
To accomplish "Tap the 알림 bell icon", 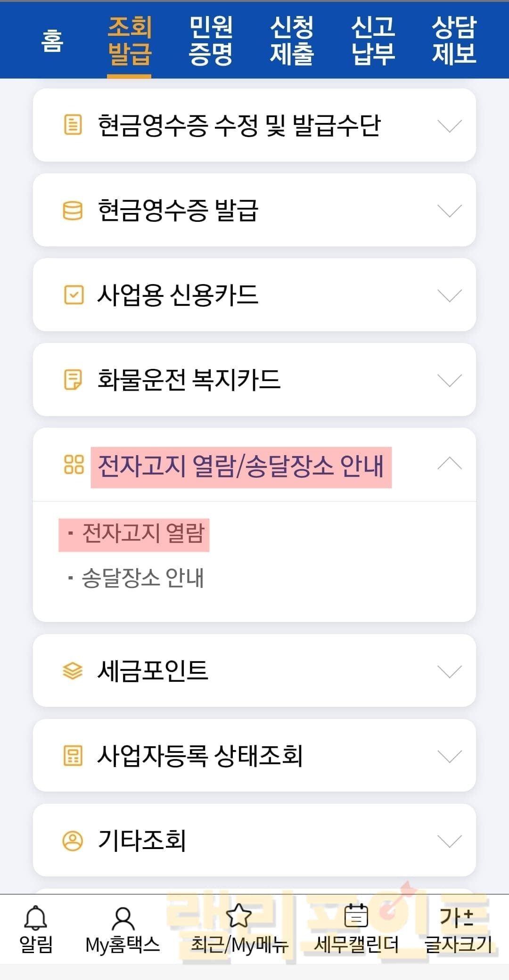I will pyautogui.click(x=36, y=917).
